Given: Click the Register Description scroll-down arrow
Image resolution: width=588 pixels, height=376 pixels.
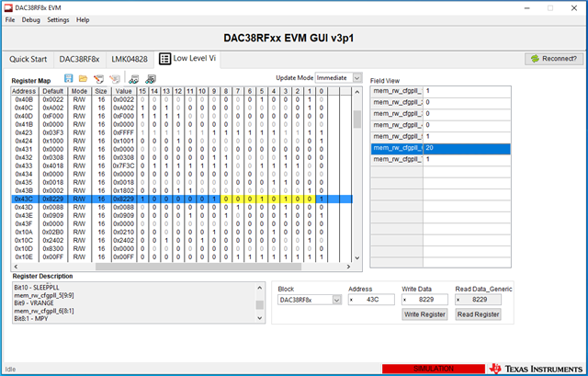Looking at the screenshot, I should pos(259,318).
